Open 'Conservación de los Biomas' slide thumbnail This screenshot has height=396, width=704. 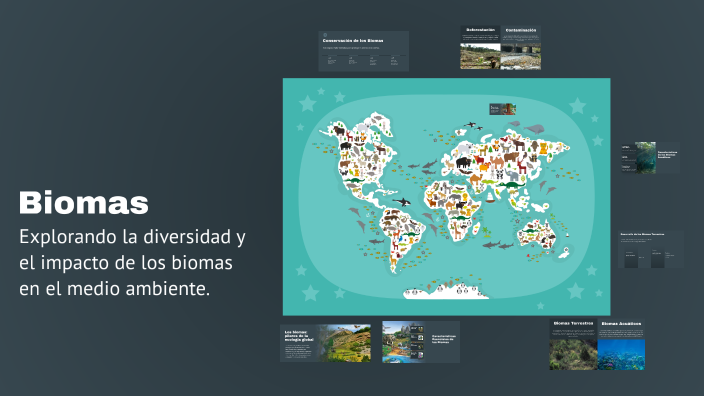[x=364, y=51]
